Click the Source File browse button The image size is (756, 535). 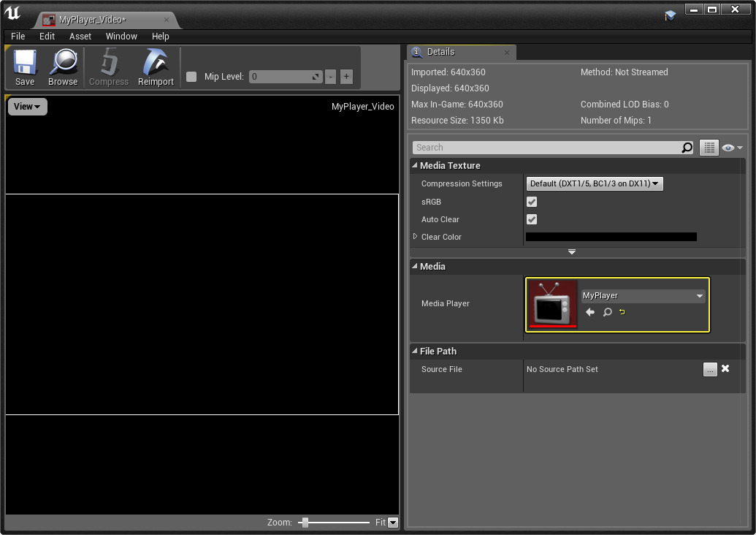(x=710, y=369)
